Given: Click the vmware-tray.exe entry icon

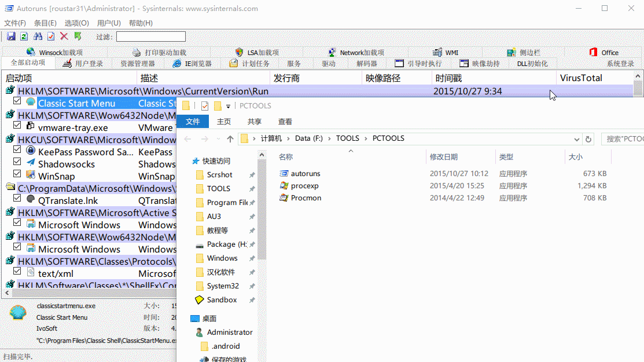Looking at the screenshot, I should pos(31,126).
